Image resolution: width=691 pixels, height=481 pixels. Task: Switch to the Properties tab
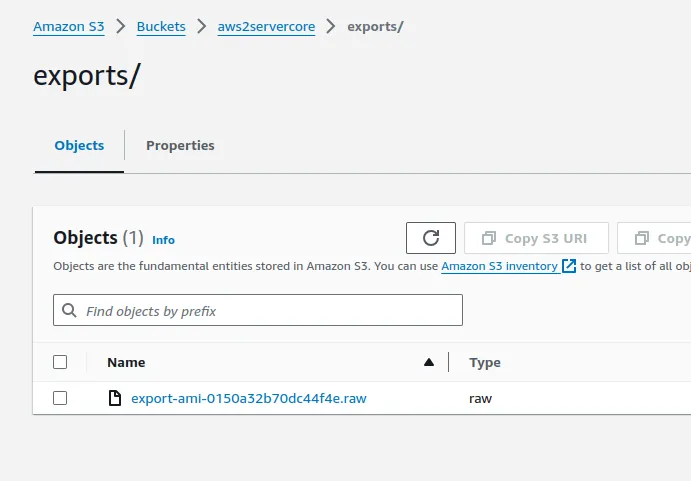tap(180, 145)
